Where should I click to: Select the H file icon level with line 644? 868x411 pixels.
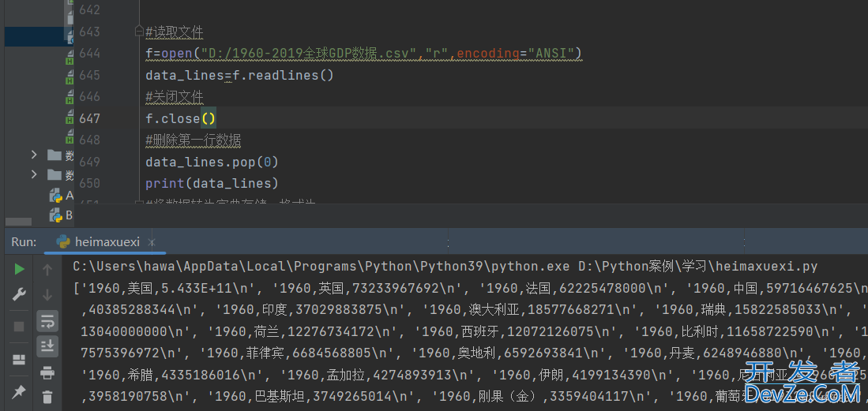tap(70, 58)
